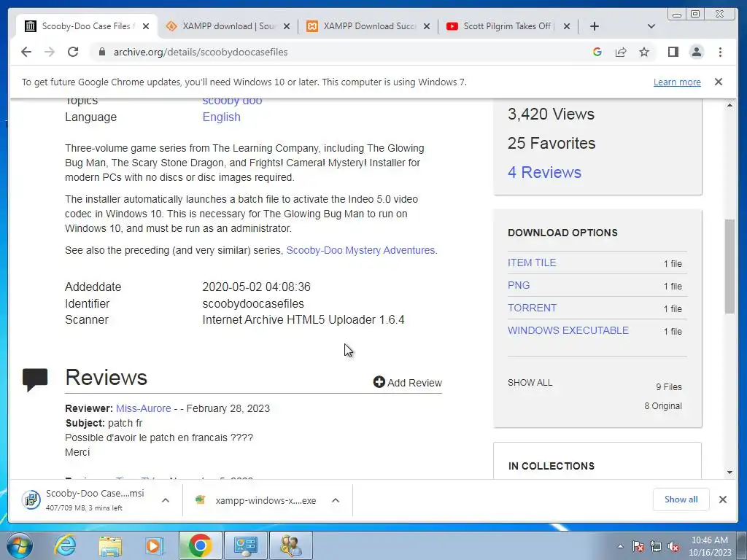Open the 4 Reviews link
The image size is (747, 560).
(544, 172)
